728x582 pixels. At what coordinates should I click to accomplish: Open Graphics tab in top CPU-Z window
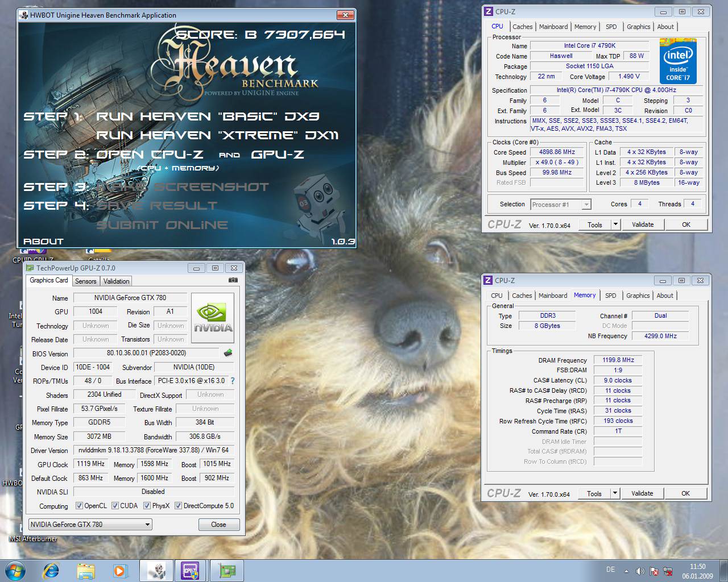(x=639, y=27)
